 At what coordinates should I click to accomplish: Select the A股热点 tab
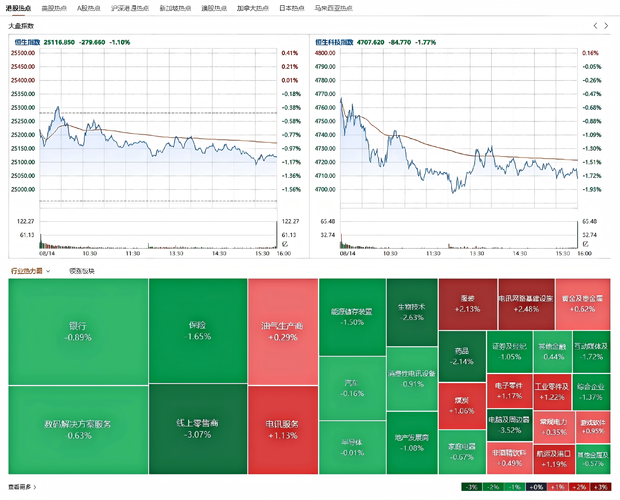click(x=89, y=8)
